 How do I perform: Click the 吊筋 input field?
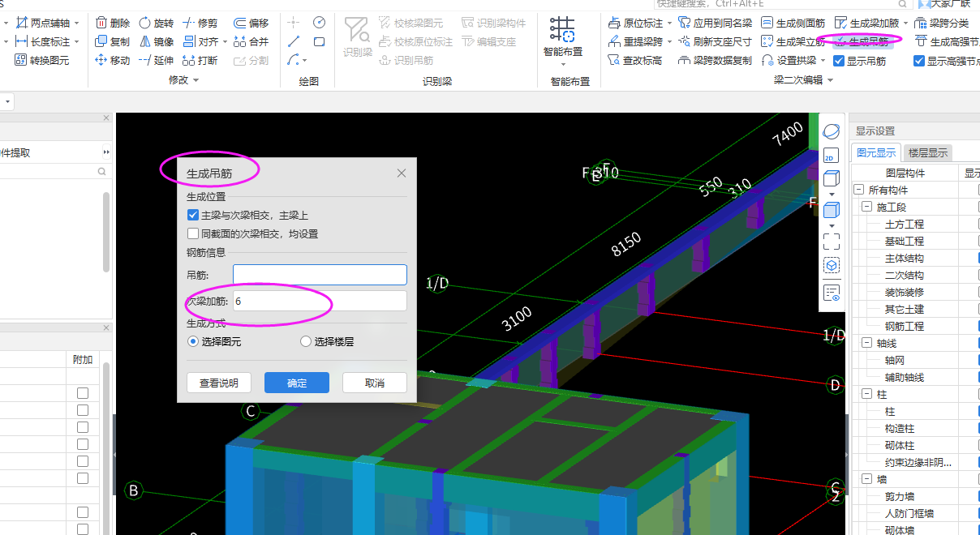click(320, 275)
